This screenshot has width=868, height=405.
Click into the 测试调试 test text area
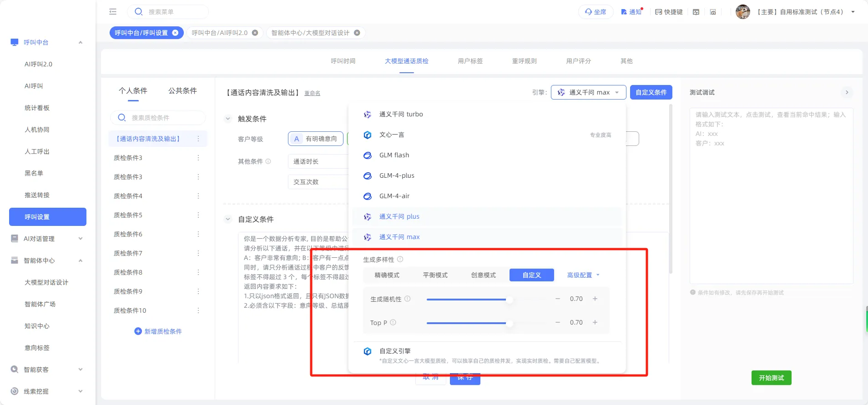click(x=772, y=195)
